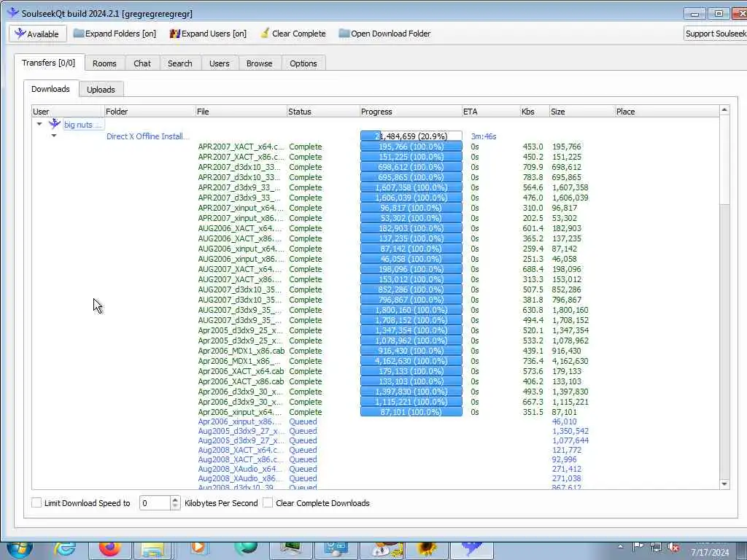This screenshot has height=560, width=747.
Task: Click the Available status bird icon
Action: pyautogui.click(x=20, y=34)
